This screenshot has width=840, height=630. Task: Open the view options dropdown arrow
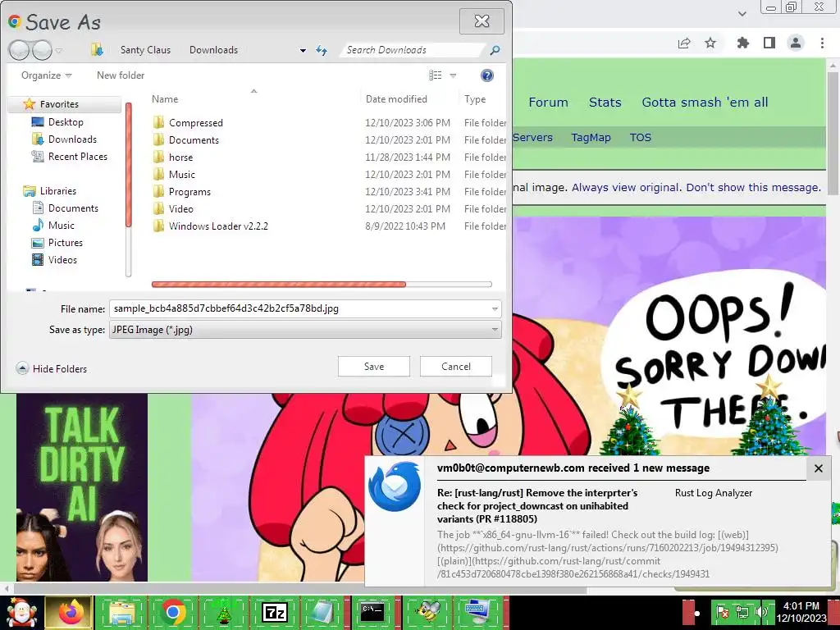click(x=453, y=75)
